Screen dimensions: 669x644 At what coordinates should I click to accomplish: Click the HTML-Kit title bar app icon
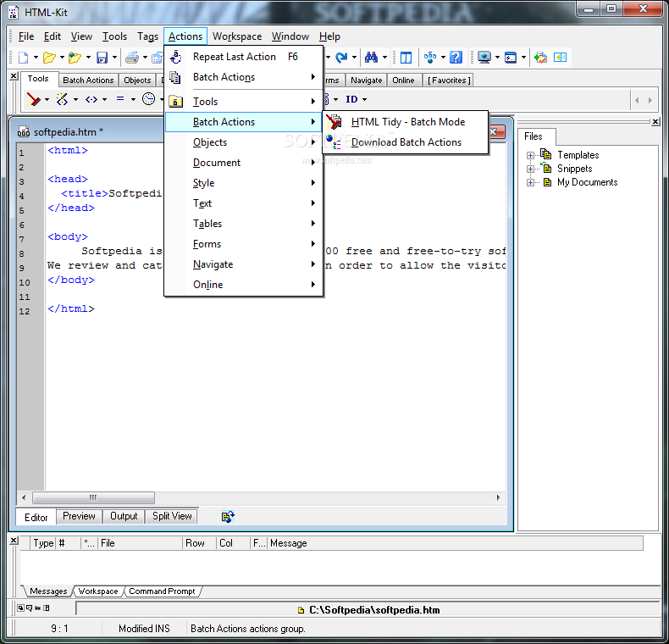coord(14,13)
